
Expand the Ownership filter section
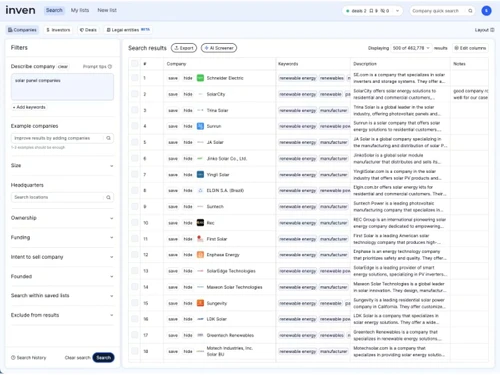tap(62, 218)
